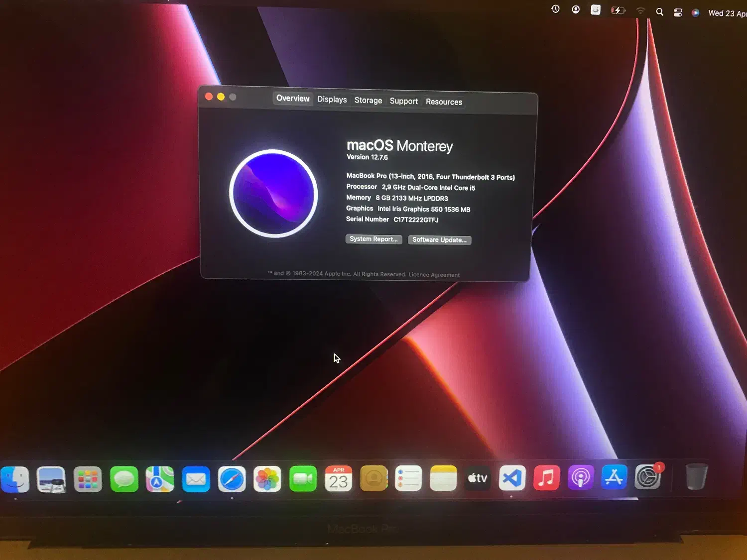
Task: Click processor value 2,9 GHz Dual-Core Intel Core i5
Action: (428, 188)
